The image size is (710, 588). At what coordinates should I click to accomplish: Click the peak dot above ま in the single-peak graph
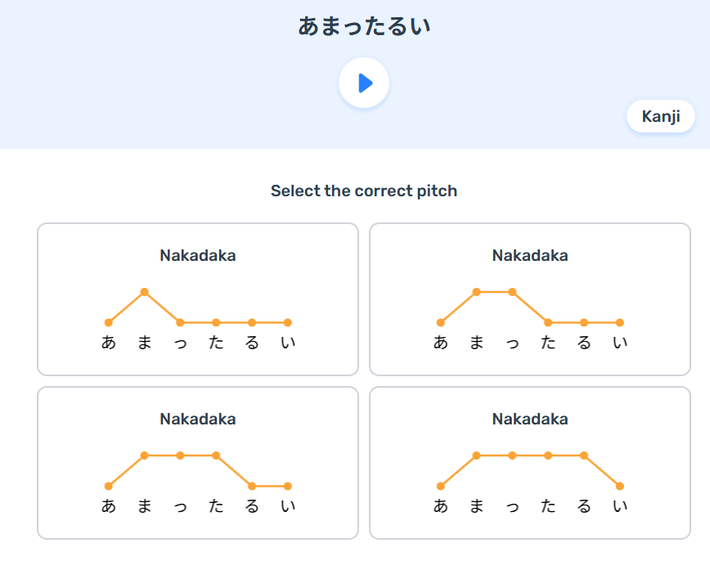pos(144,292)
